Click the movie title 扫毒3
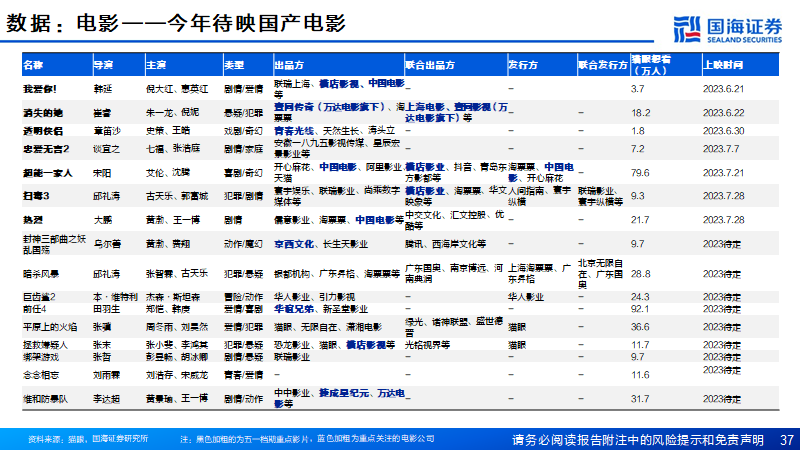Image resolution: width=800 pixels, height=450 pixels. (x=36, y=196)
